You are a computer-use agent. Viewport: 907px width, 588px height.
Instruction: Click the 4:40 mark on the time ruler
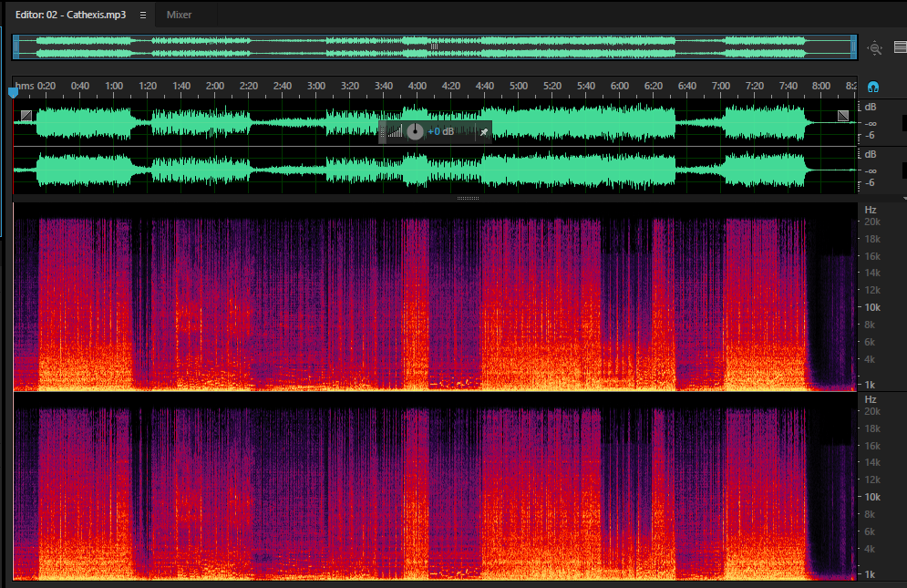click(x=485, y=86)
